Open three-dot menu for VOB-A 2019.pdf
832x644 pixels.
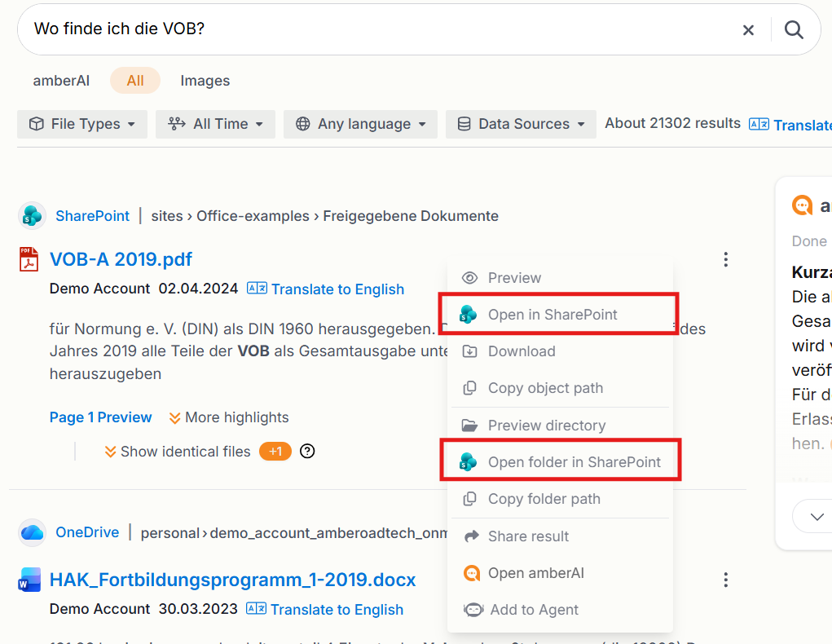point(725,259)
